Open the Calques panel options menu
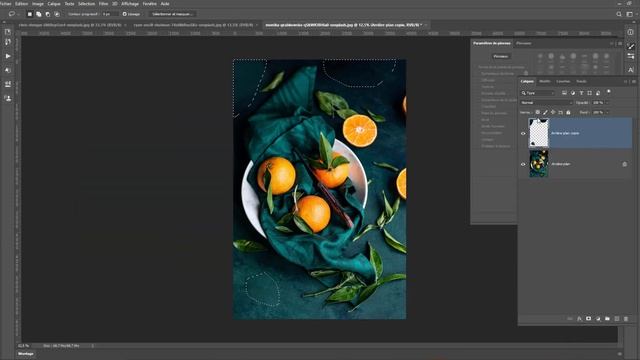This screenshot has width=640, height=360. click(x=633, y=81)
